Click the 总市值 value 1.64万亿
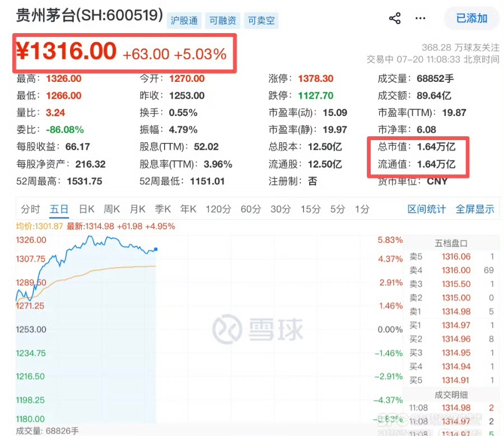 pyautogui.click(x=436, y=147)
